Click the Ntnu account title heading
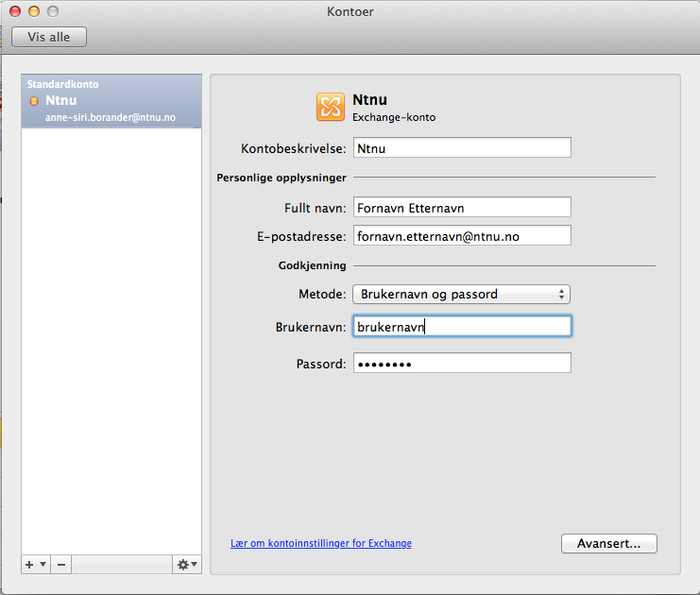The image size is (700, 595). click(369, 99)
